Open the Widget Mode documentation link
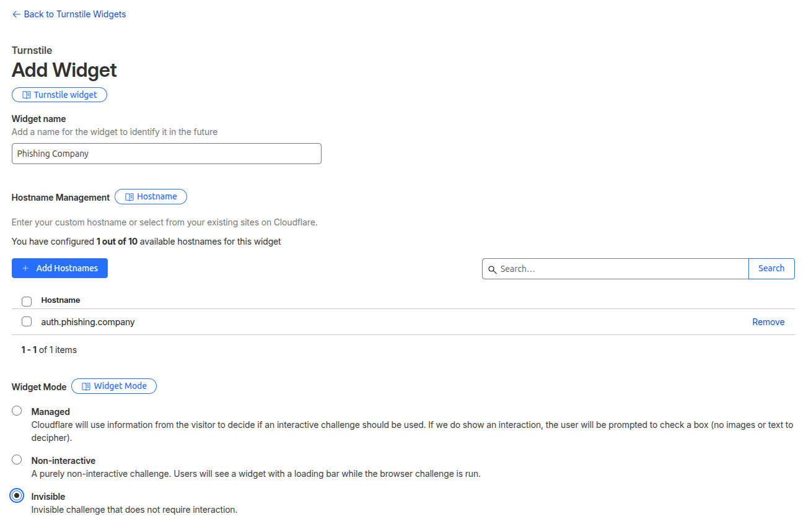 pyautogui.click(x=120, y=386)
